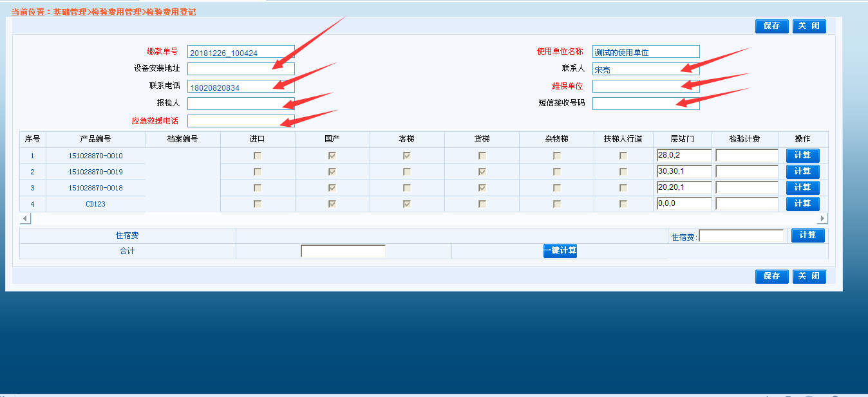Focus the 设备安装地址 input field
The width and height of the screenshot is (868, 397).
pyautogui.click(x=240, y=69)
